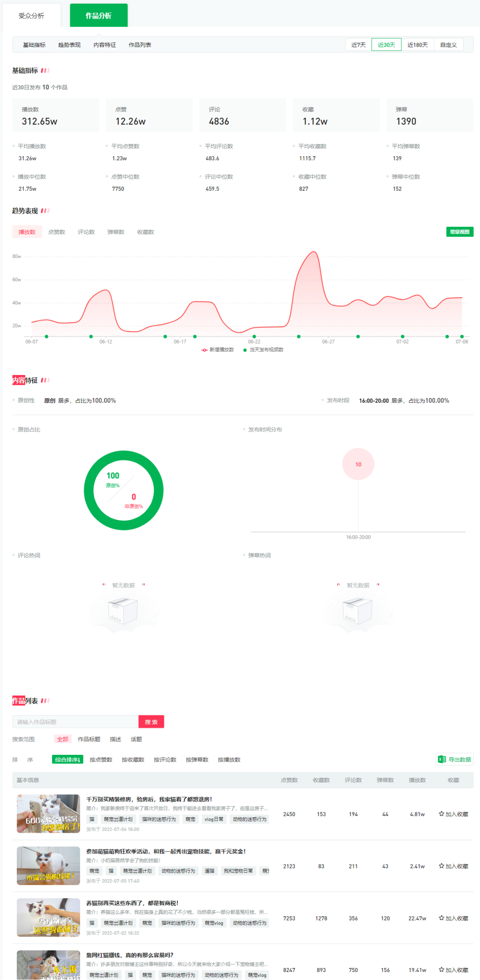Screen dimensions: 480x980
Task: Limit search scope to 作品标题
Action: click(89, 739)
